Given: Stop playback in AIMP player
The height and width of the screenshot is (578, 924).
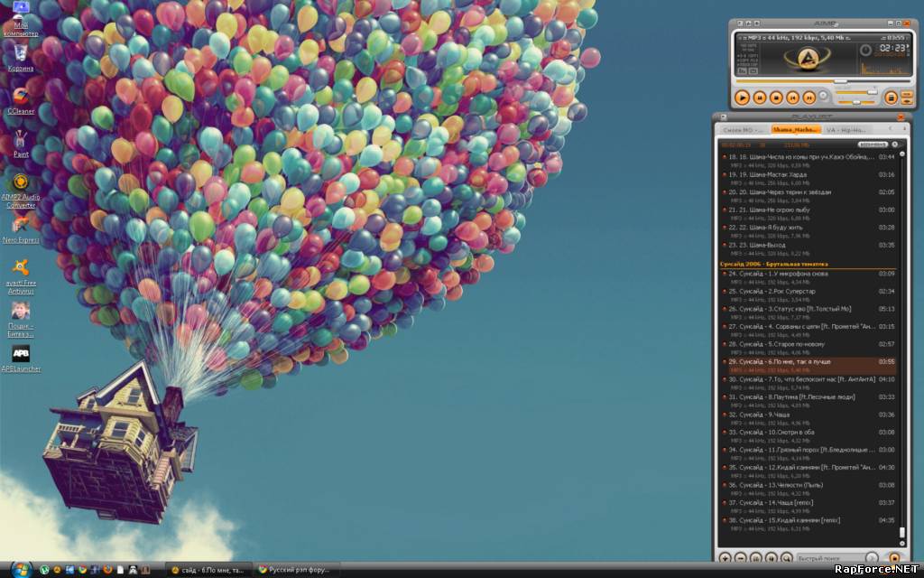Looking at the screenshot, I should tap(776, 98).
